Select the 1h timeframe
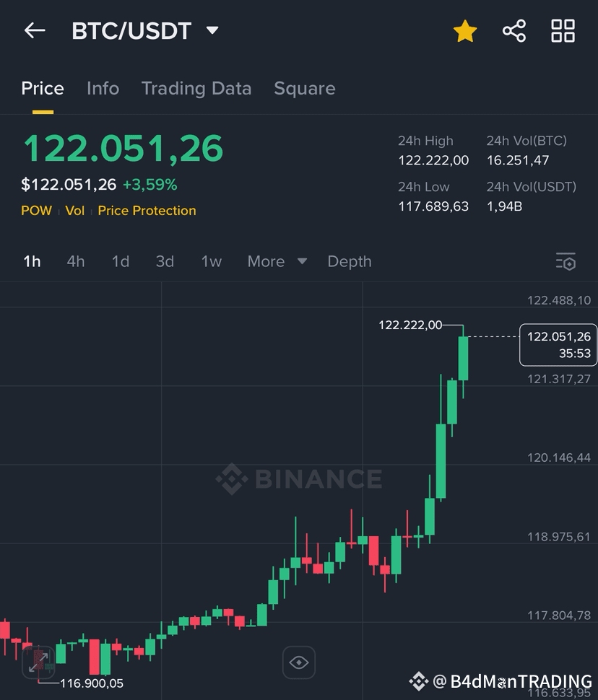The width and height of the screenshot is (598, 700). coord(32,262)
